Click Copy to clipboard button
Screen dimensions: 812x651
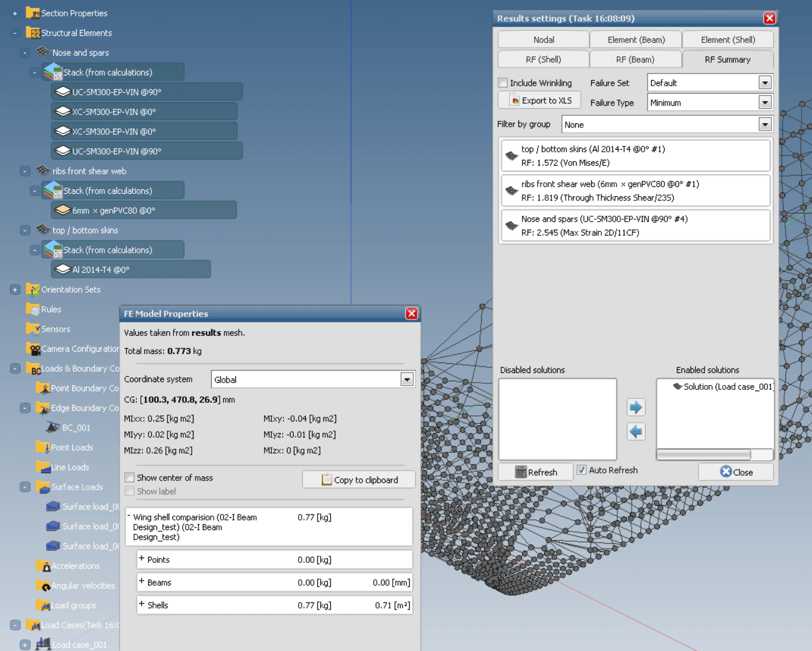[x=359, y=480]
